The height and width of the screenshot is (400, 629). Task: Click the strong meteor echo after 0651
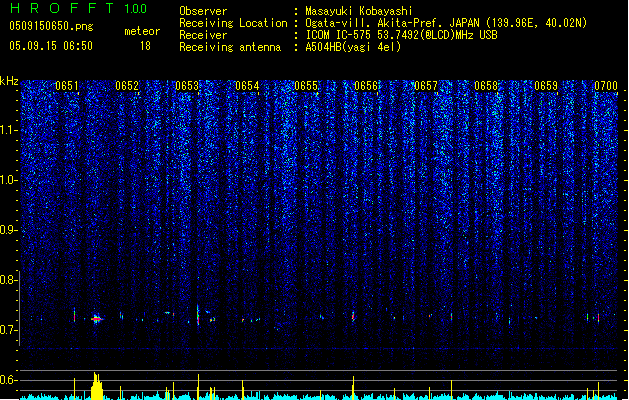point(97,319)
